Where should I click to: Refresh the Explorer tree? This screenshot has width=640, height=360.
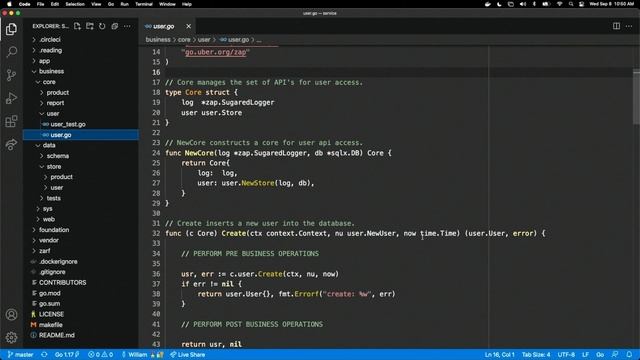click(102, 26)
